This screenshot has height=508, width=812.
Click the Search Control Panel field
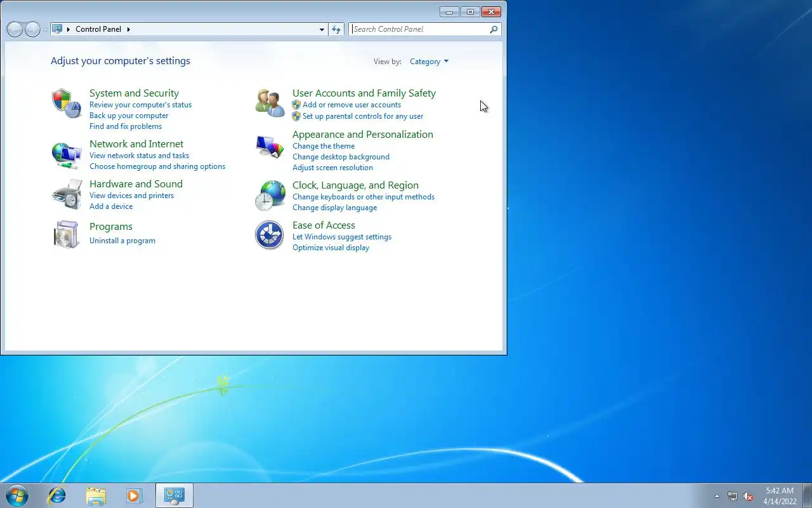(419, 29)
